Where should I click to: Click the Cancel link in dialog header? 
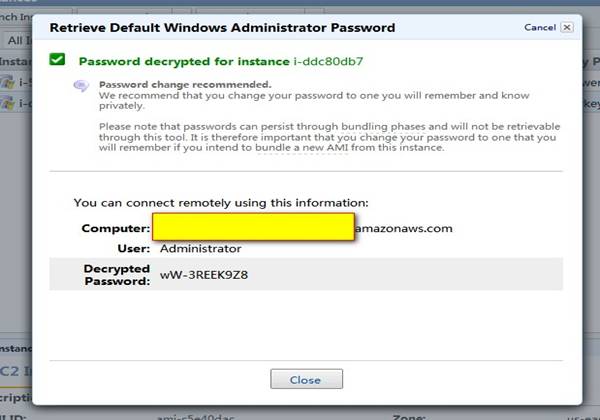pos(540,28)
